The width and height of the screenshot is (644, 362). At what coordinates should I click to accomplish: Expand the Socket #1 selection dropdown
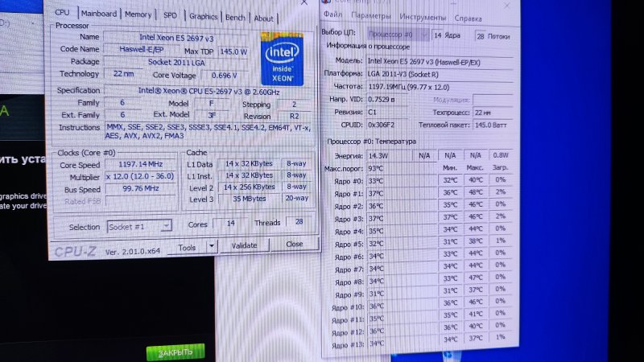pos(167,228)
